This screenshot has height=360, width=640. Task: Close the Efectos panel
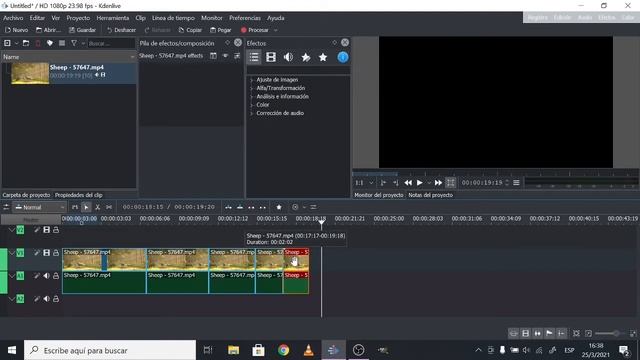pyautogui.click(x=345, y=42)
